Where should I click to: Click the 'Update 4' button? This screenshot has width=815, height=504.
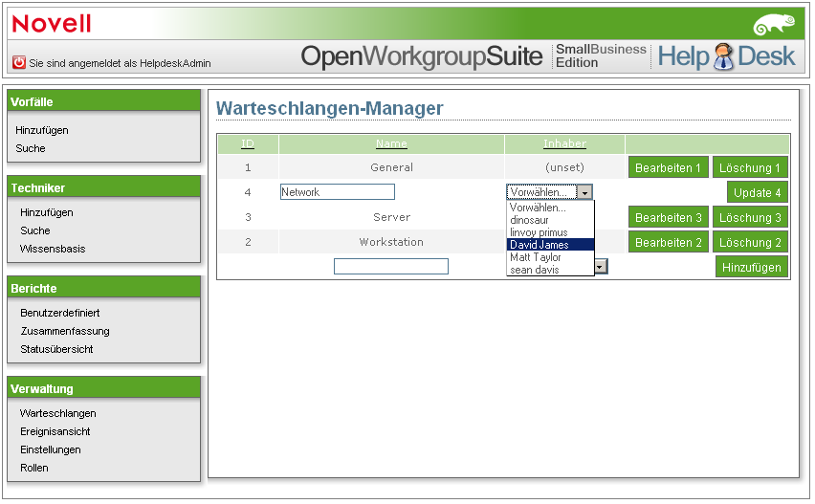757,193
